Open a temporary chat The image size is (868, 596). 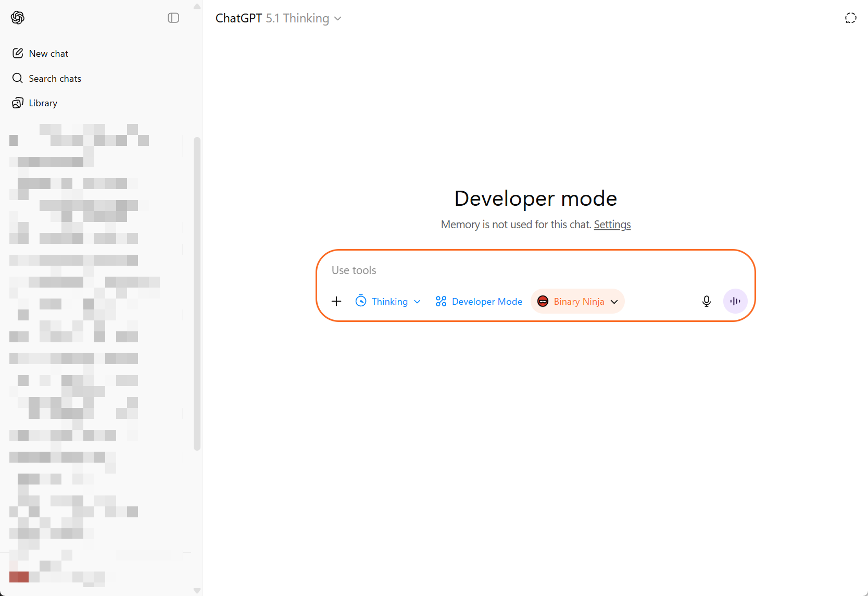tap(850, 17)
